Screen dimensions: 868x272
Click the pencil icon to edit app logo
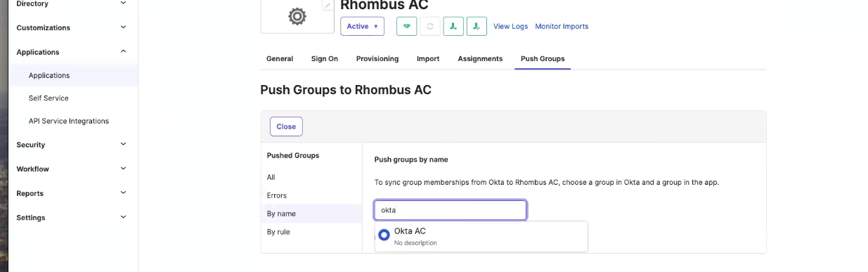click(328, 5)
